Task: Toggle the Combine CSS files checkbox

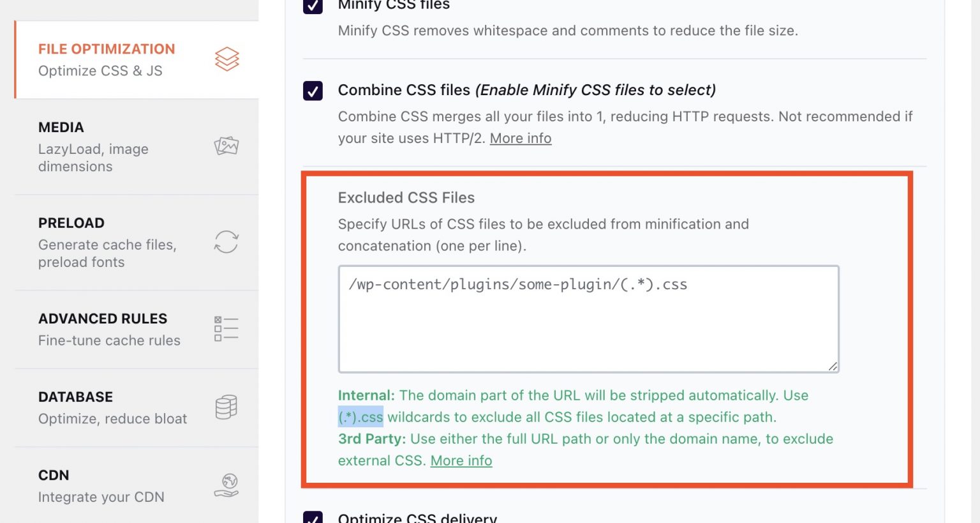Action: (313, 91)
